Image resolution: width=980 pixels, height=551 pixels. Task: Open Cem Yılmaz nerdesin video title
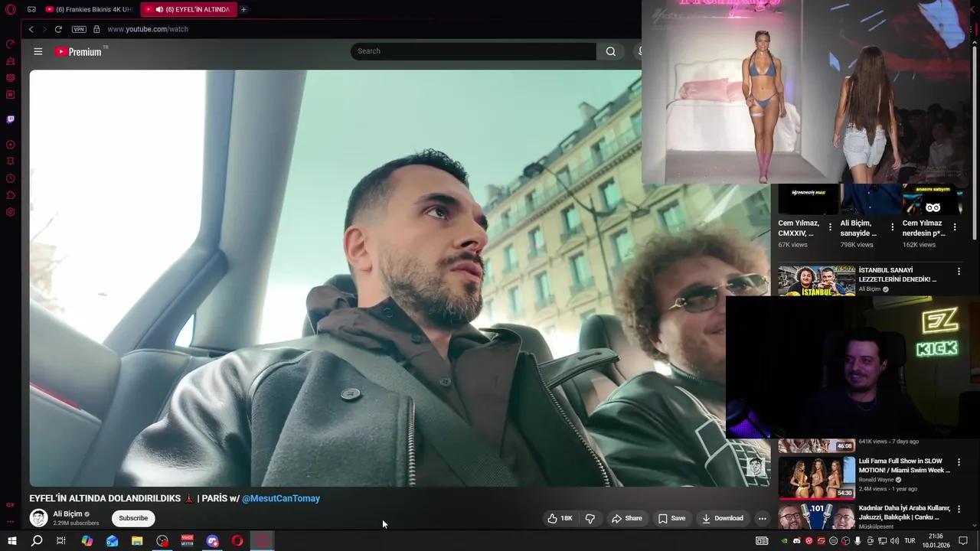pyautogui.click(x=923, y=228)
